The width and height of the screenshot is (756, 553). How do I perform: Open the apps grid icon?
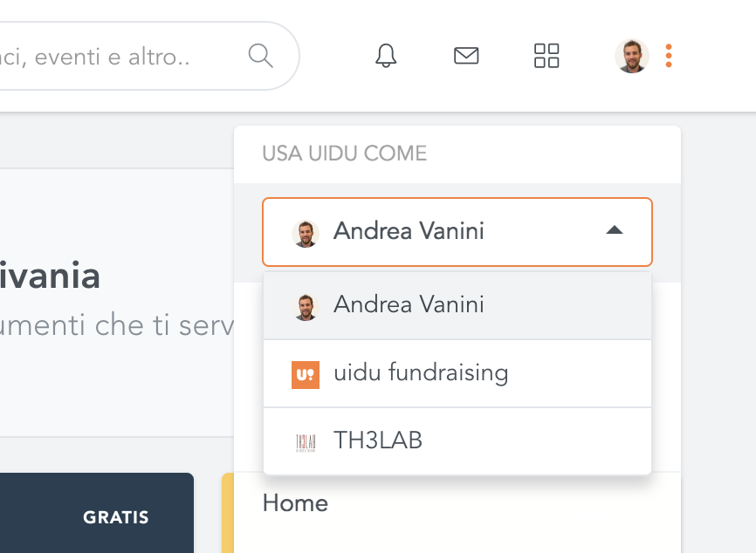(x=546, y=56)
